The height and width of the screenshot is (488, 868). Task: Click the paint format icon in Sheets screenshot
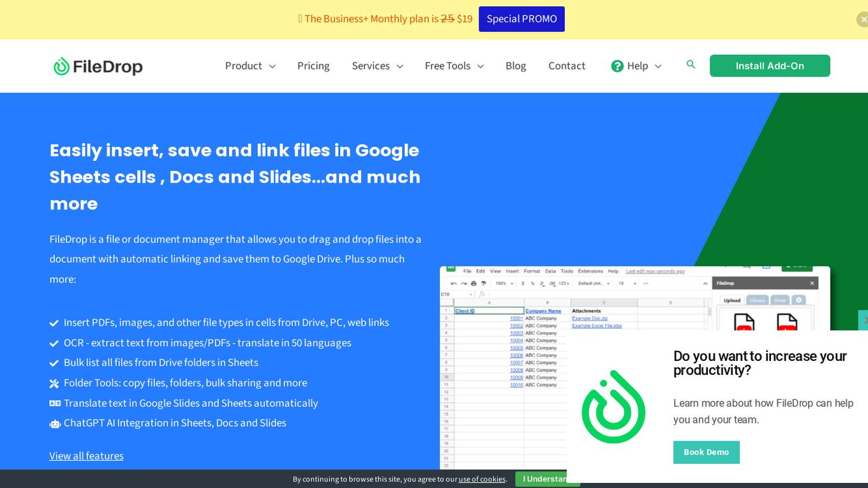(484, 284)
